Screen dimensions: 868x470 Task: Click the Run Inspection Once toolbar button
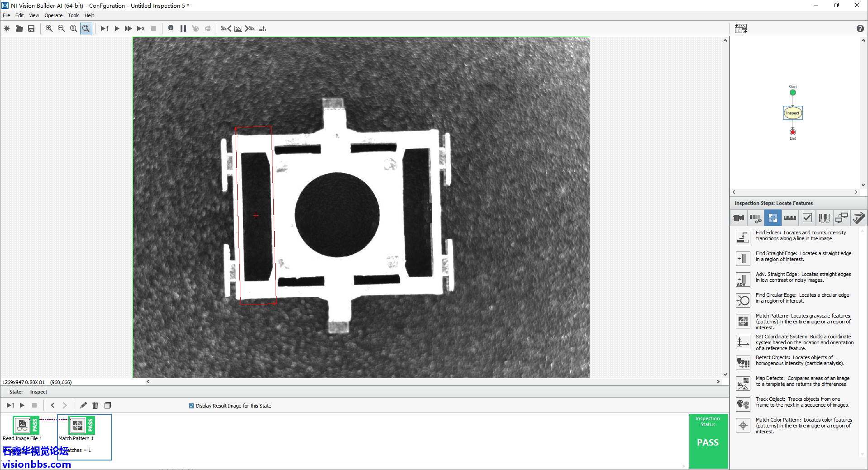point(104,28)
